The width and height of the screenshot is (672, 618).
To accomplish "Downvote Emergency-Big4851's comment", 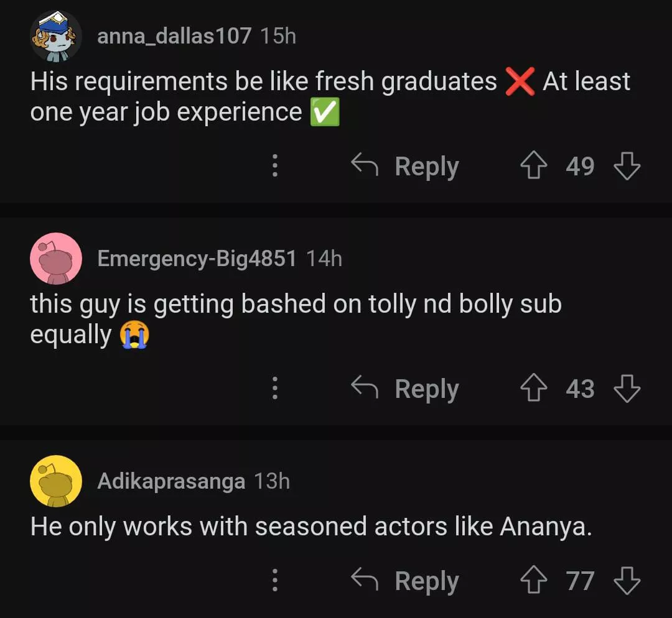I will [x=627, y=389].
